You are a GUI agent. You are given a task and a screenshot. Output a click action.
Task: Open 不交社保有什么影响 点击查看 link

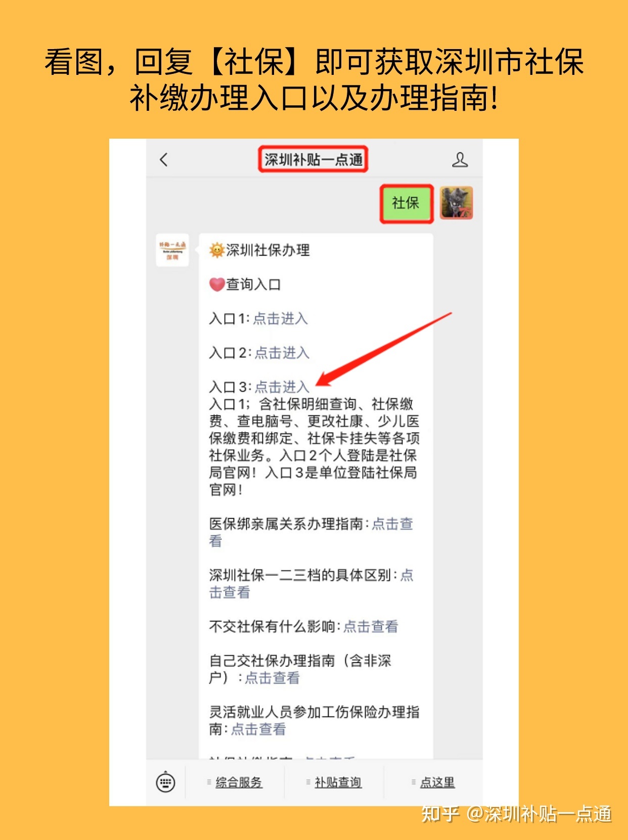[x=371, y=626]
